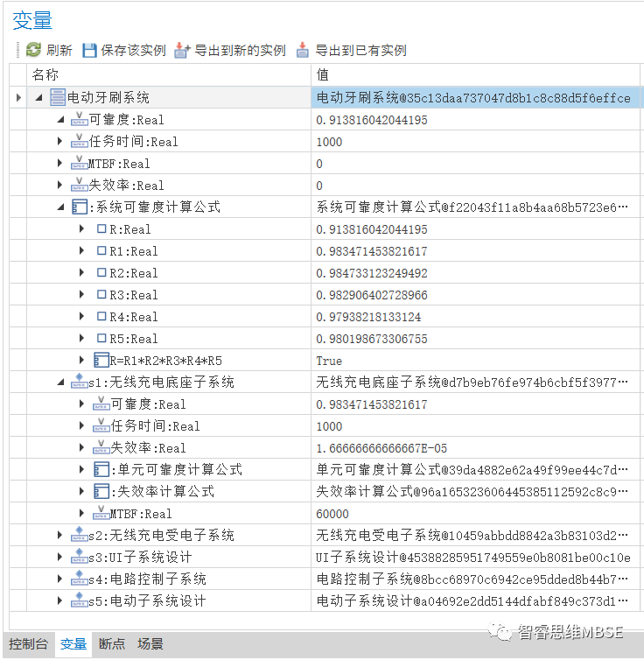
Task: Click constraint icon of R=R1*R2*R3*R4*R5
Action: [101, 360]
